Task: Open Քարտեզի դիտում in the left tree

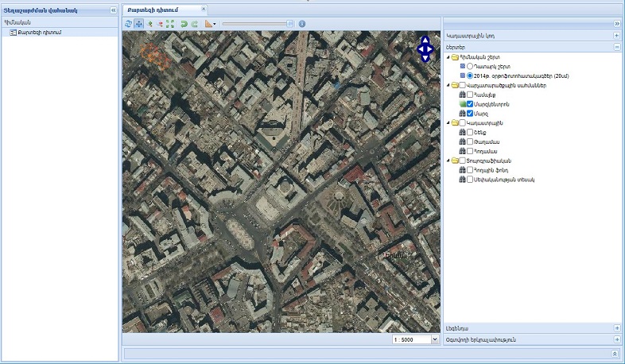Action: click(x=40, y=33)
